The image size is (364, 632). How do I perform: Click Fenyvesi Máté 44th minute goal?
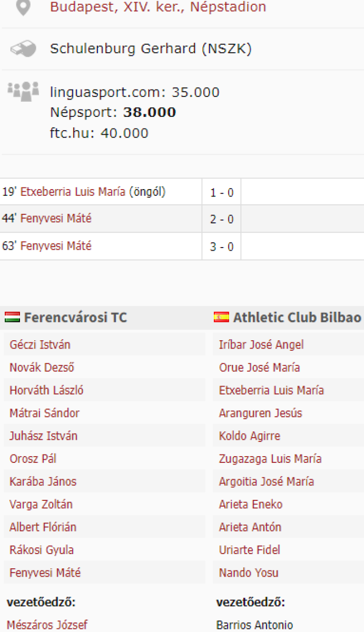click(56, 219)
